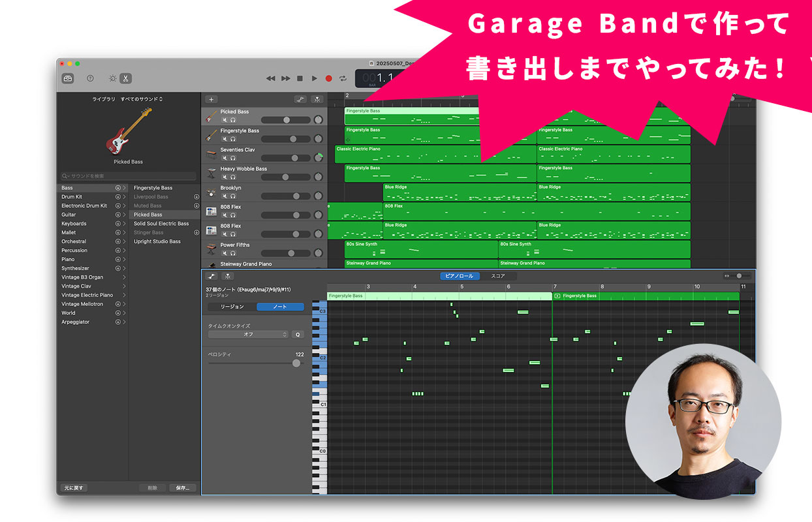Click the '削除' delete button

tap(152, 487)
